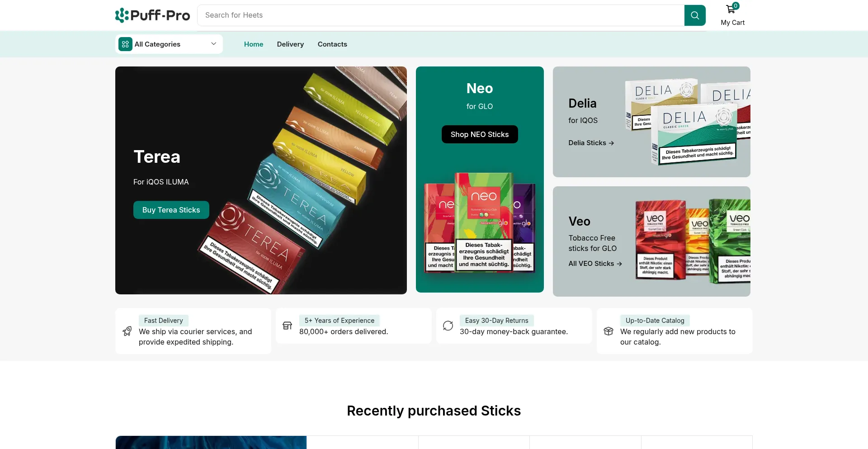Click the '80,000+ orders delivered.' text

pyautogui.click(x=344, y=331)
